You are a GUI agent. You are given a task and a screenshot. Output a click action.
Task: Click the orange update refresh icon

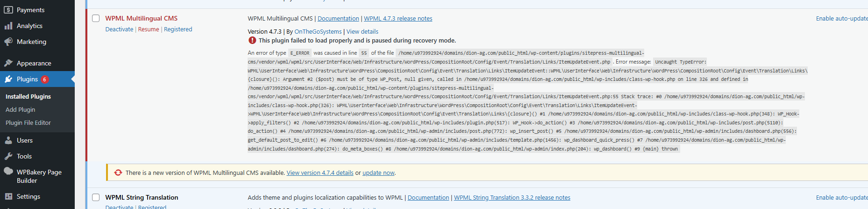[x=118, y=173]
